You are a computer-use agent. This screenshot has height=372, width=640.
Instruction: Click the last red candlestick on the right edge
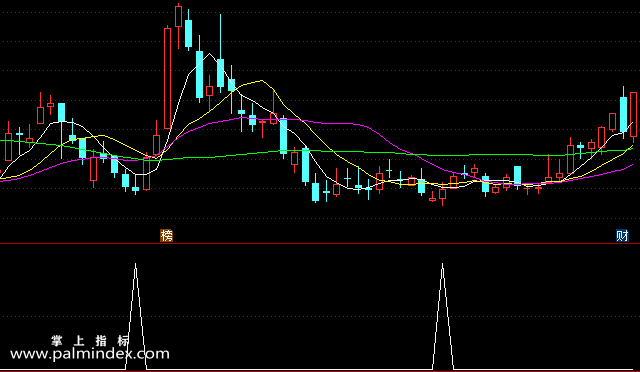pos(633,114)
